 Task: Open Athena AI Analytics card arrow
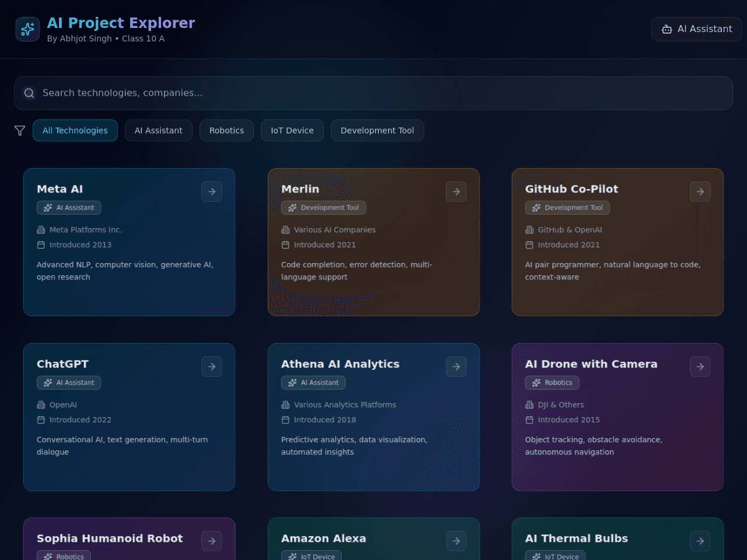pyautogui.click(x=456, y=366)
